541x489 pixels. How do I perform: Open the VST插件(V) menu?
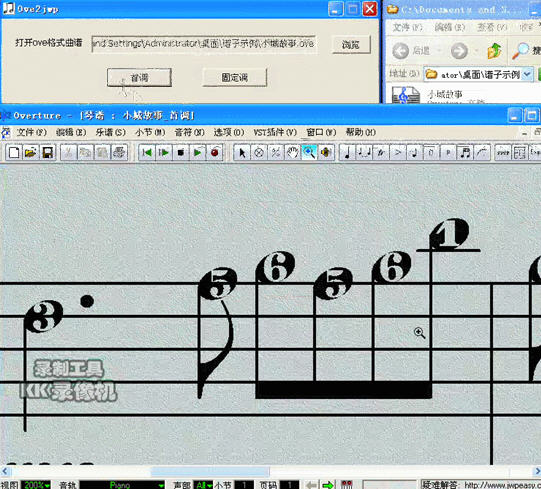pyautogui.click(x=275, y=132)
